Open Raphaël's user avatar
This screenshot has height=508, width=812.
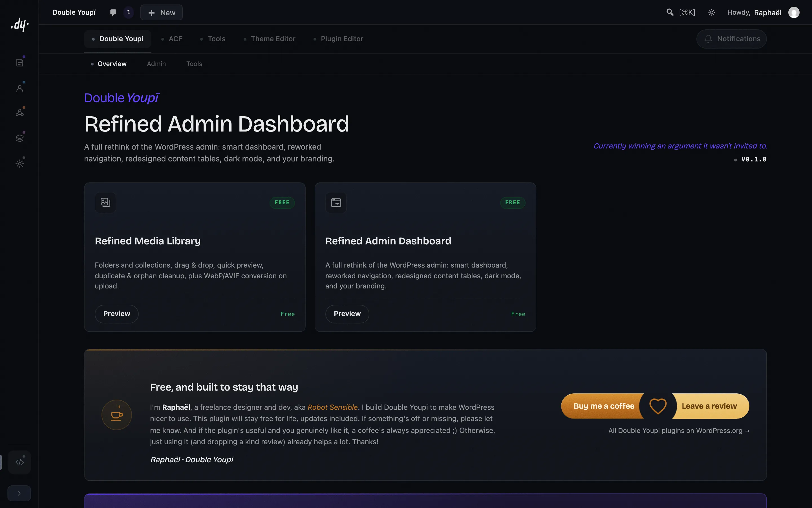click(794, 12)
